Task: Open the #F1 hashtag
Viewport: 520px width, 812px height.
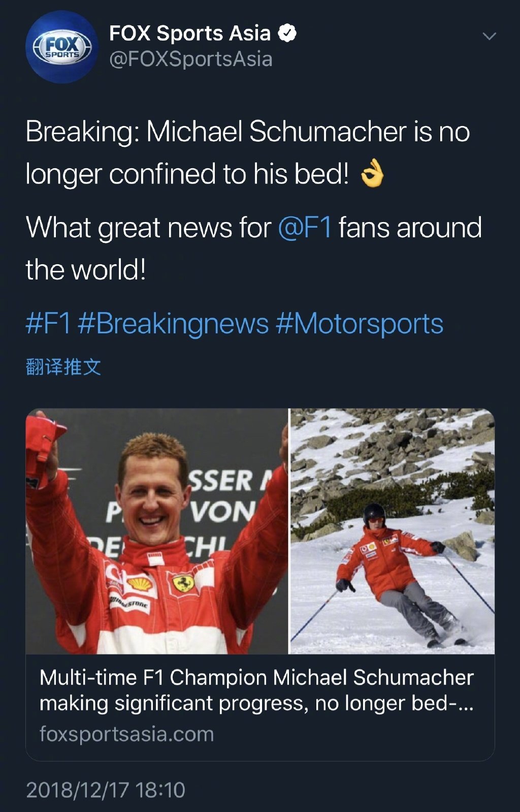Action: pos(48,324)
